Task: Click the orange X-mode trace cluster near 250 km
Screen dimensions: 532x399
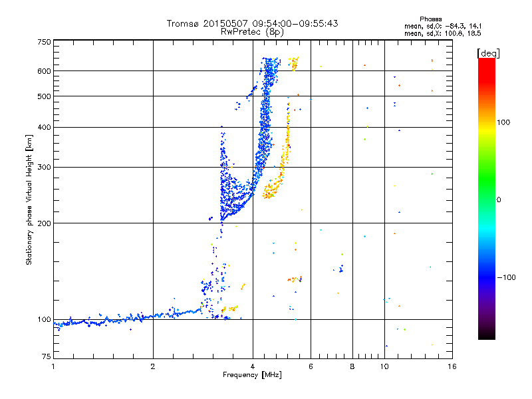Action: coord(271,190)
